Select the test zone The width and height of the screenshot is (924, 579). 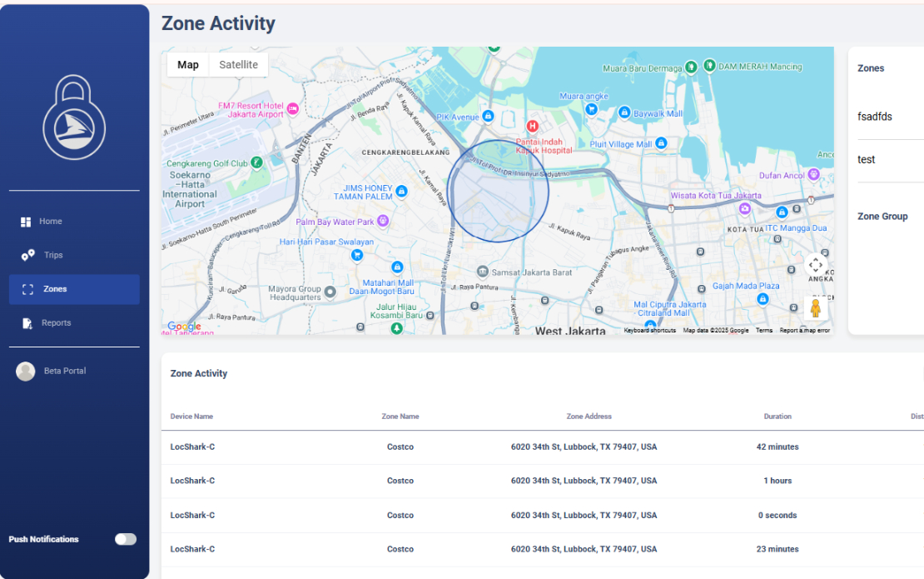coord(867,160)
